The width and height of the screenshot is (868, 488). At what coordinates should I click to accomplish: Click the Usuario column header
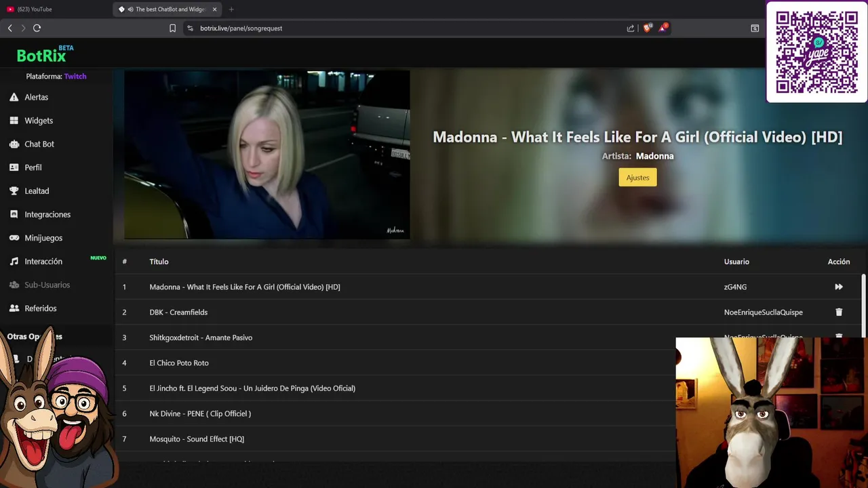tap(736, 262)
